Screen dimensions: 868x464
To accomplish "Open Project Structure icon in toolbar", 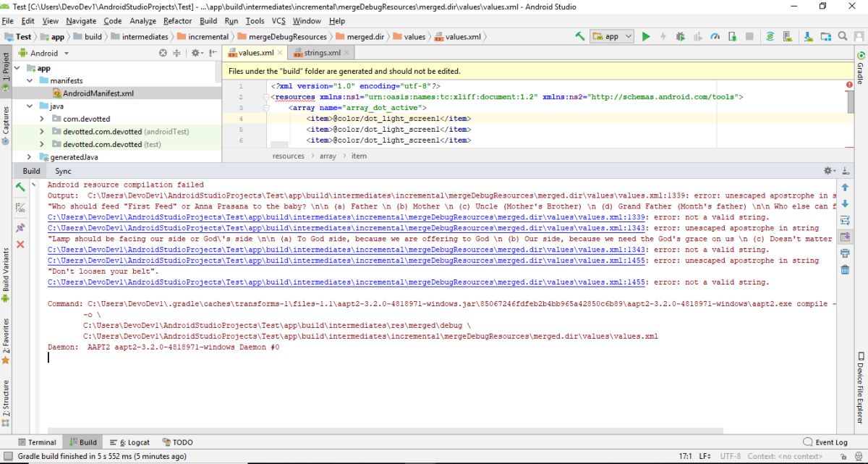I will coord(826,36).
